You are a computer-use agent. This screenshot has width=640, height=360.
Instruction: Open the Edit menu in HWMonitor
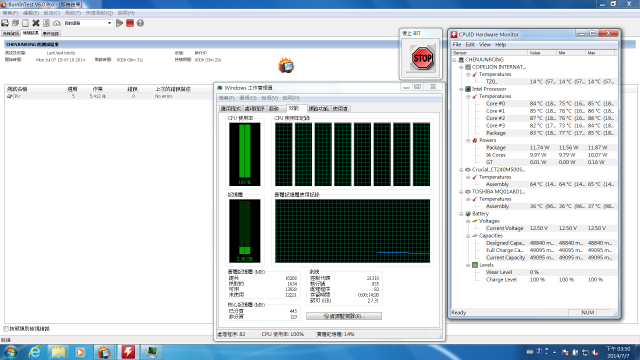click(470, 45)
